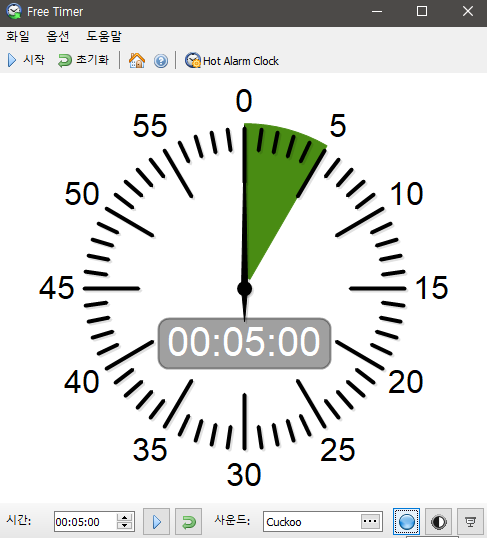Minimize the Free Timer window
This screenshot has height=538, width=487.
(377, 12)
